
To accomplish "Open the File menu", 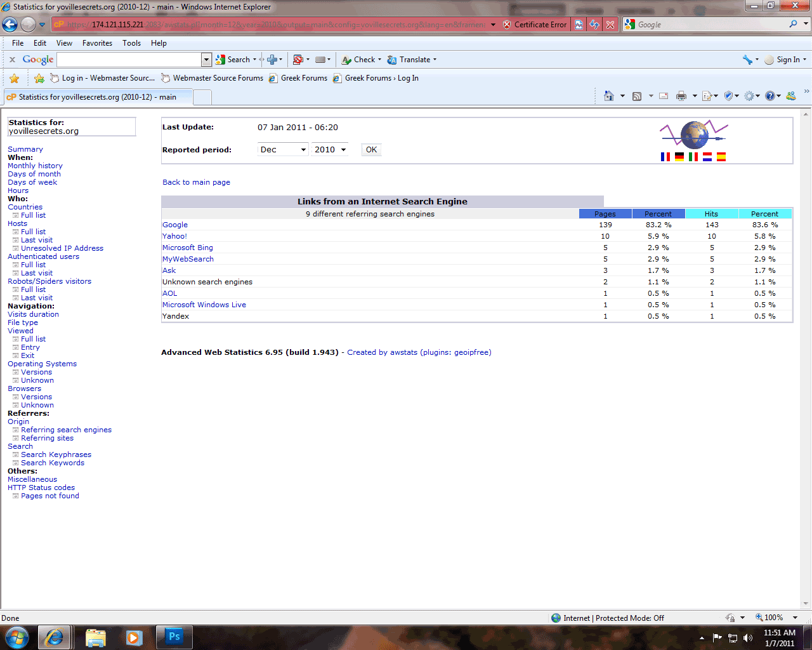I will pyautogui.click(x=18, y=43).
